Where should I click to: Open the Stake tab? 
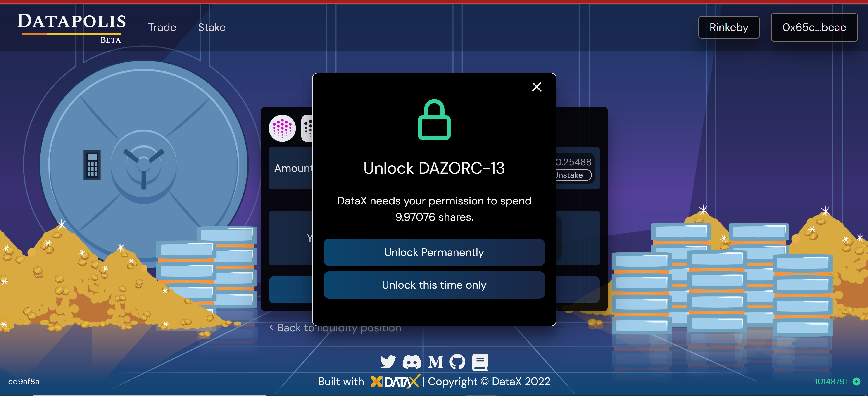point(212,27)
